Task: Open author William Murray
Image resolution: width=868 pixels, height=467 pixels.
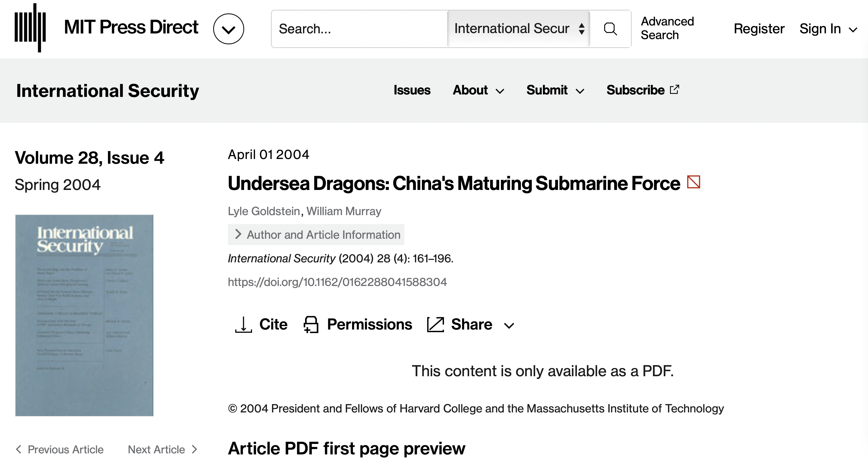Action: pos(344,211)
